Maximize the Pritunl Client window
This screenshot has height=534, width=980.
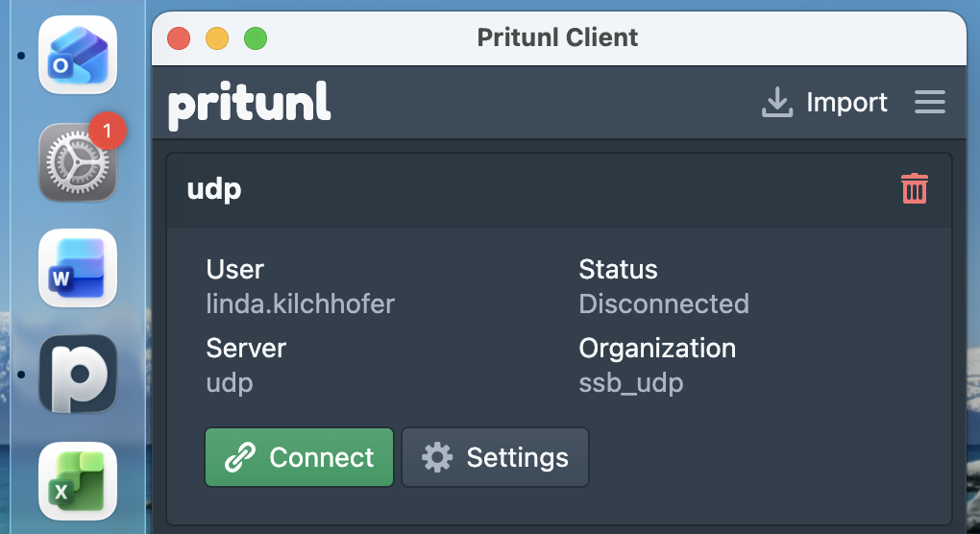[255, 38]
